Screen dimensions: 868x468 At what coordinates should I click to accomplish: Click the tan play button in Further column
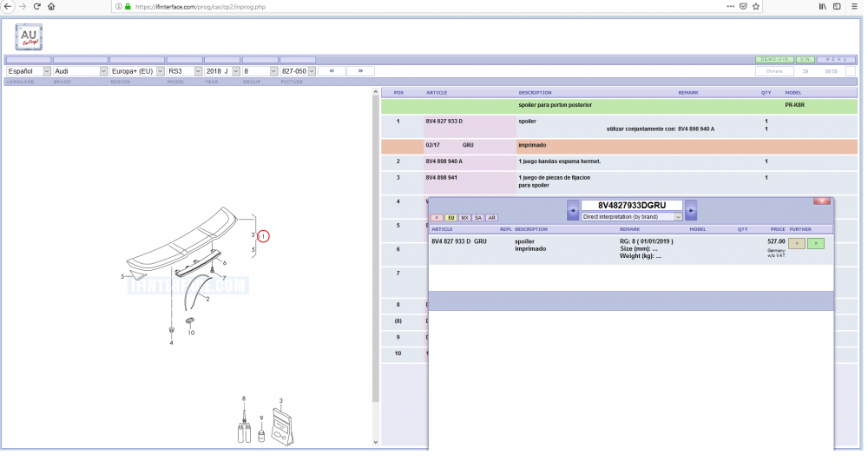(797, 243)
